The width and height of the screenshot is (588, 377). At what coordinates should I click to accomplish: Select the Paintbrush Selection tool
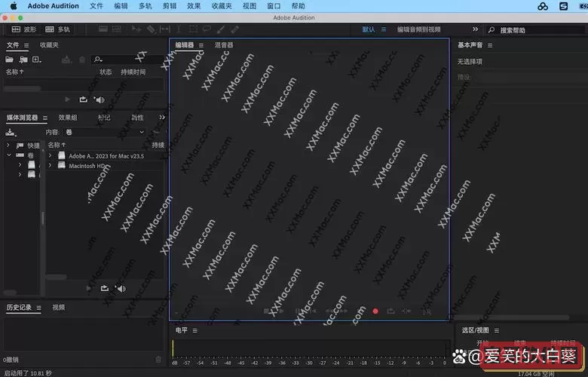tap(221, 29)
